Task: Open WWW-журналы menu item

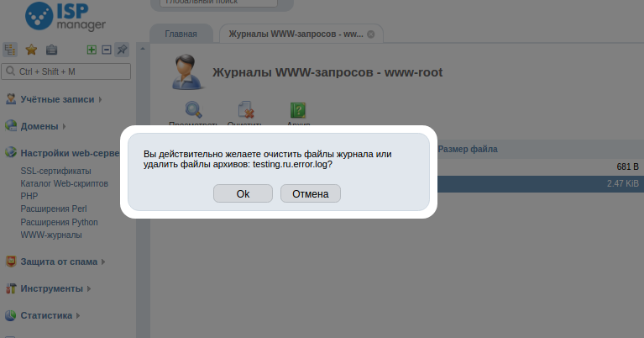Action: pyautogui.click(x=51, y=235)
